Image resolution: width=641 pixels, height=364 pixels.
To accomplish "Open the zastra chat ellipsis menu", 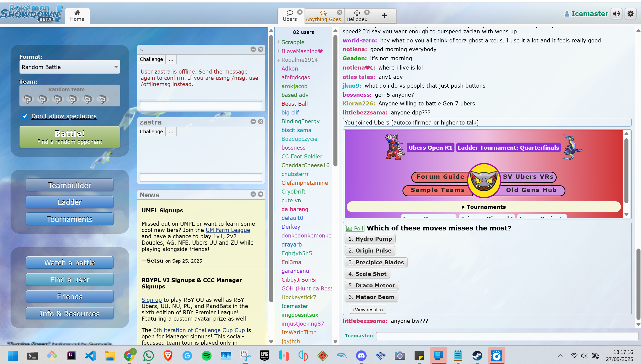I will [171, 132].
